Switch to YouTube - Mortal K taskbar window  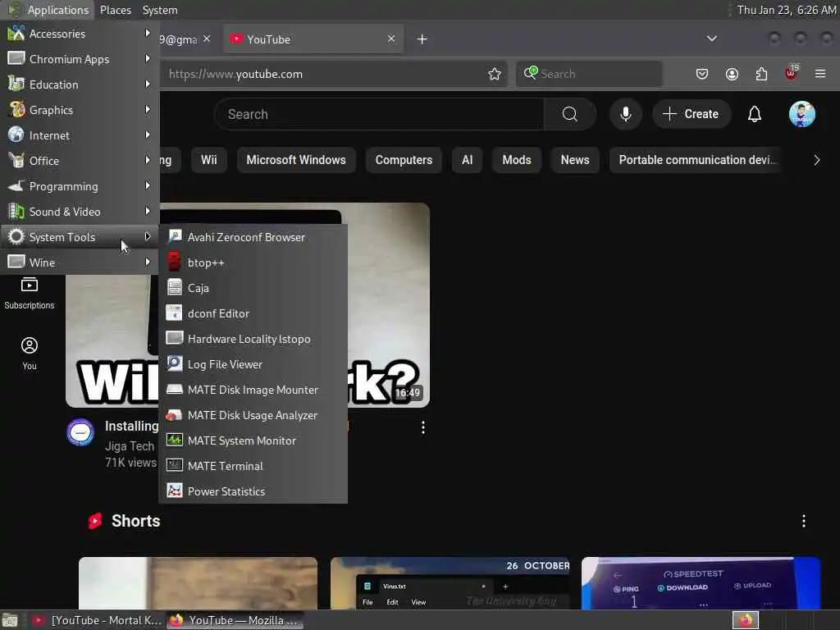click(x=97, y=620)
